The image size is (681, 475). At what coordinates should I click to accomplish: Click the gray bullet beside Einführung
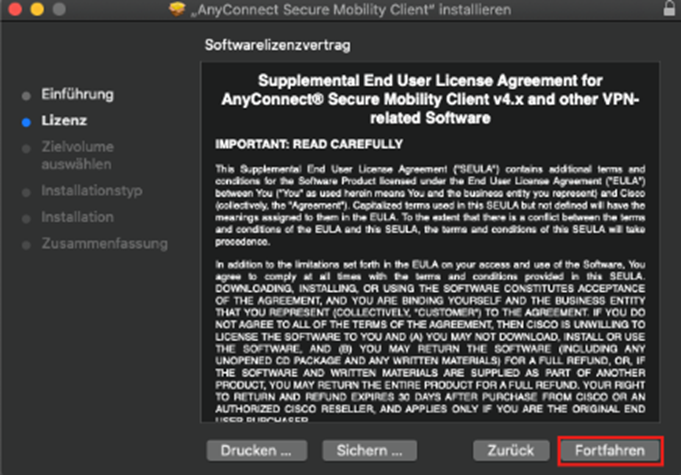[26, 96]
